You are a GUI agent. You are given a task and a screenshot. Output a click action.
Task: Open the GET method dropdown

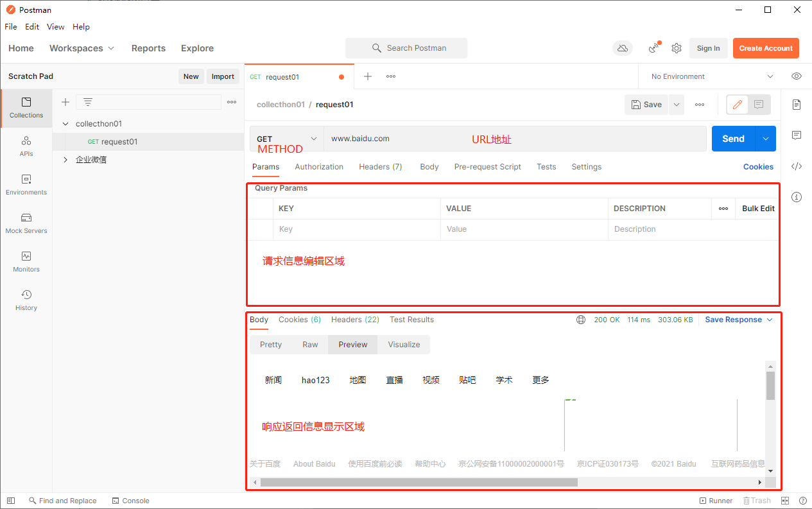pos(286,139)
